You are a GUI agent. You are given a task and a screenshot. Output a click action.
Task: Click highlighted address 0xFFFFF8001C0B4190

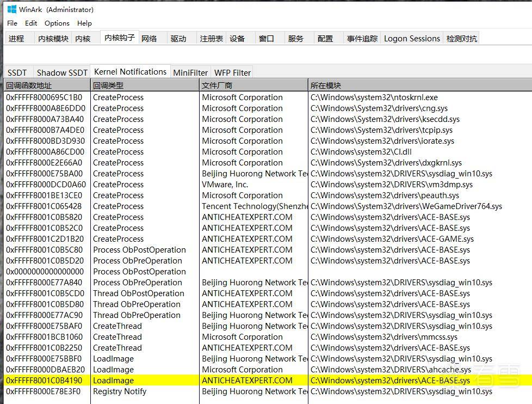pyautogui.click(x=44, y=380)
